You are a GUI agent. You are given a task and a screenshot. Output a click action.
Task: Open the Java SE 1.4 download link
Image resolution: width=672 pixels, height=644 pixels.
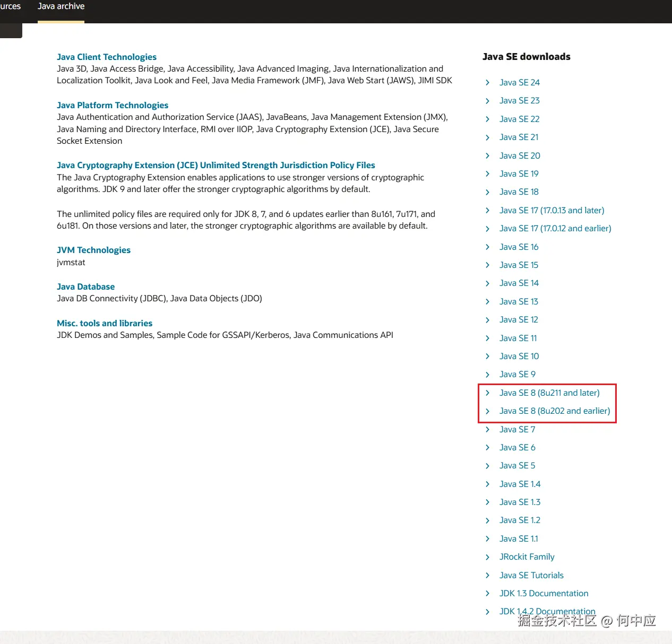tap(520, 484)
